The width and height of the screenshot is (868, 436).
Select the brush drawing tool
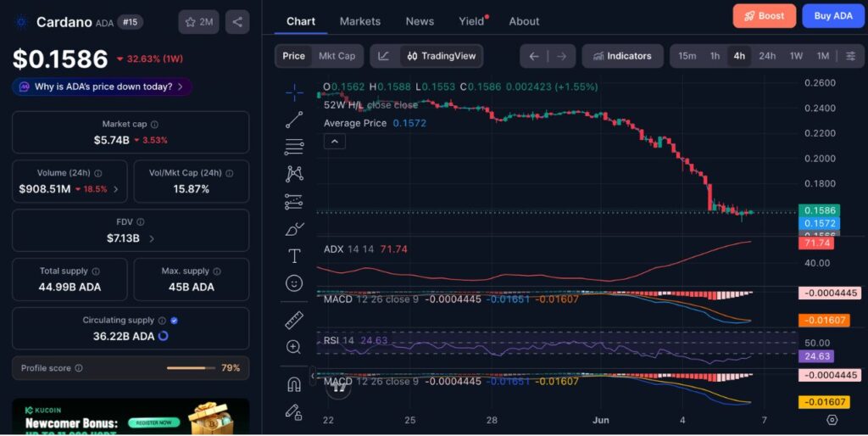294,229
